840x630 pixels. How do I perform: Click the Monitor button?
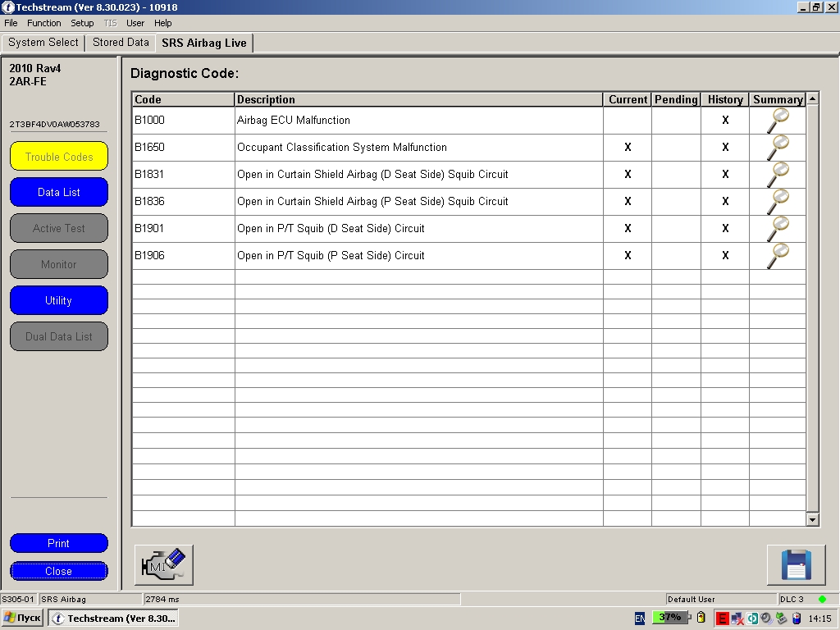[59, 265]
